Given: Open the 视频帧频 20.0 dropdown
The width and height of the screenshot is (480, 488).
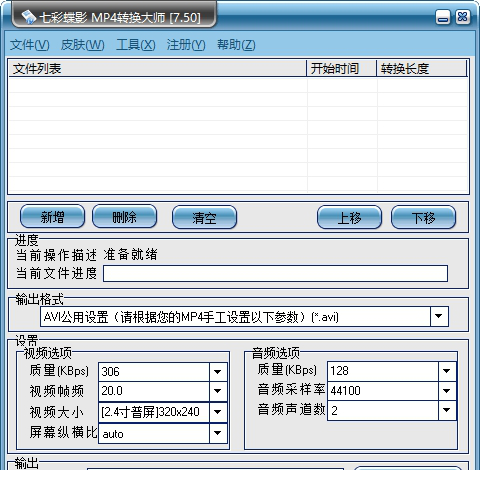Looking at the screenshot, I should coord(218,391).
